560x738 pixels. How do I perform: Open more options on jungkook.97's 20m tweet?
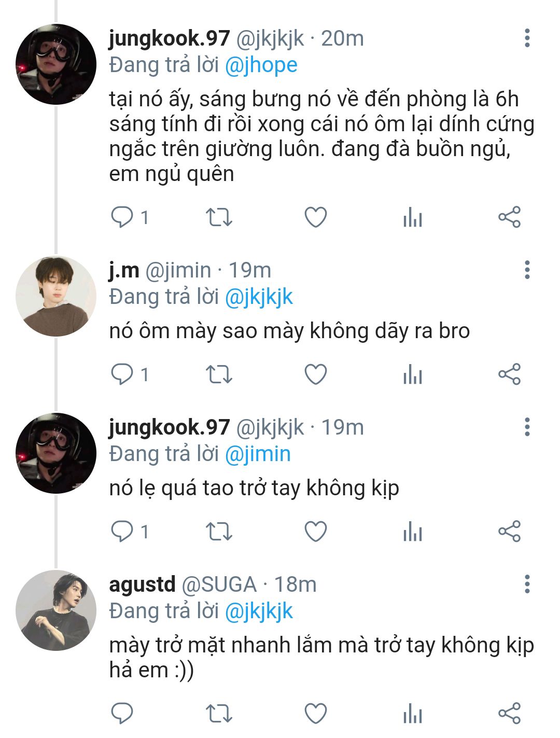(x=527, y=38)
